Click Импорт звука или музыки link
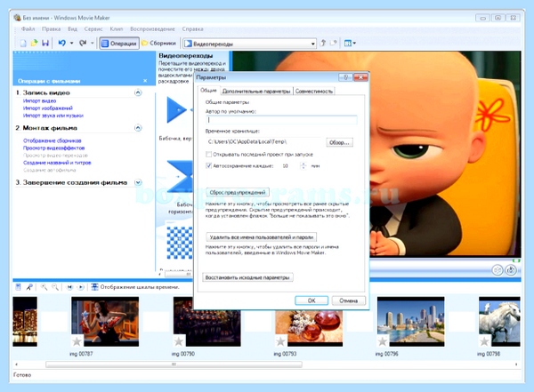This screenshot has height=392, width=534. (53, 116)
